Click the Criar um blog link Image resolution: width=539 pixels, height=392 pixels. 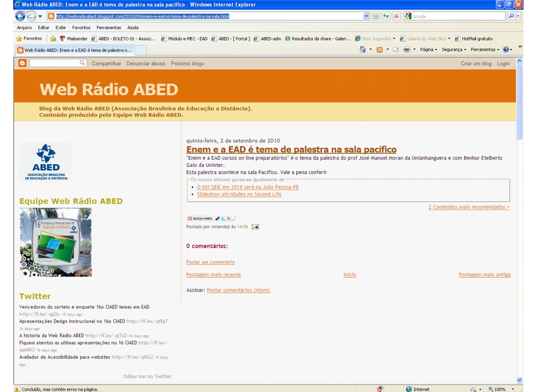(x=476, y=63)
